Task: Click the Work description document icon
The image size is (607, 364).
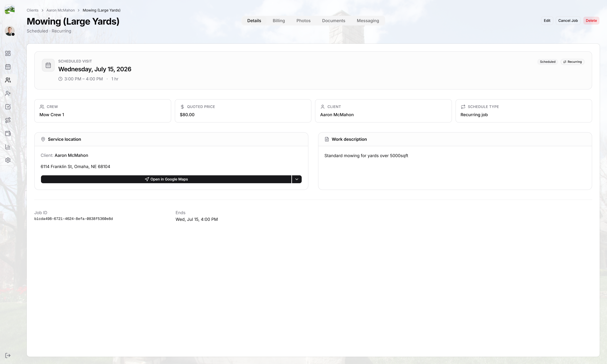Action: 327,139
